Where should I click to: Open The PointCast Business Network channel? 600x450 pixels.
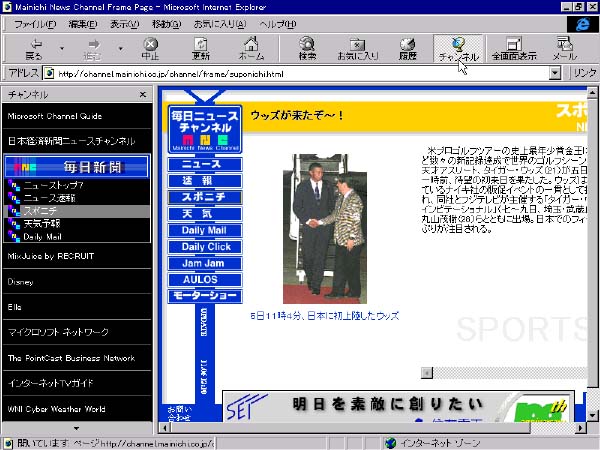pos(77,358)
